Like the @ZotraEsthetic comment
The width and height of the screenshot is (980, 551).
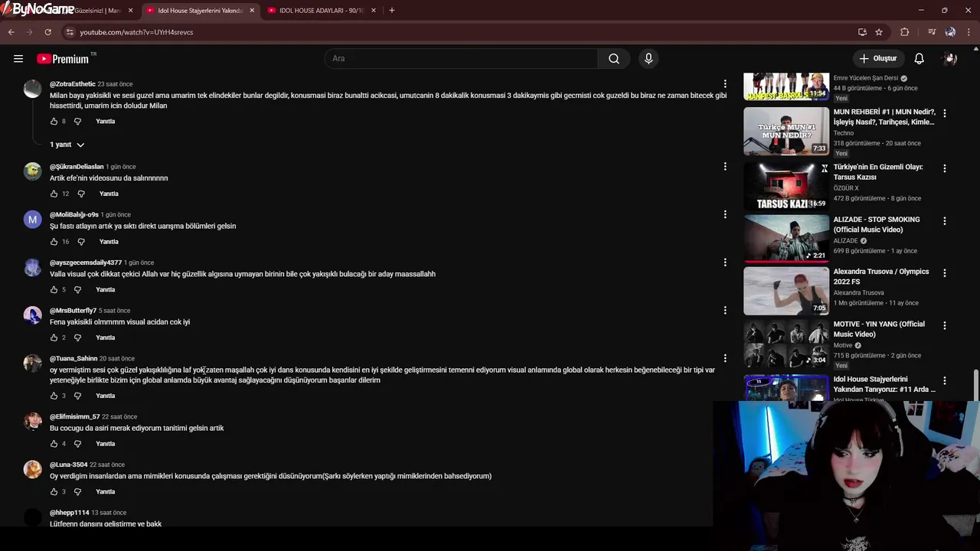[54, 122]
